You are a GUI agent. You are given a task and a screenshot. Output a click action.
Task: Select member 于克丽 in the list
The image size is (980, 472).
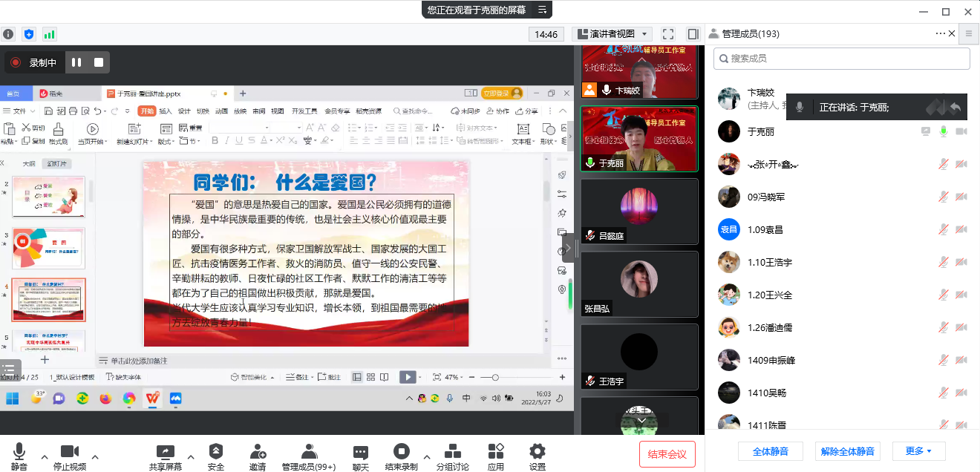[759, 131]
